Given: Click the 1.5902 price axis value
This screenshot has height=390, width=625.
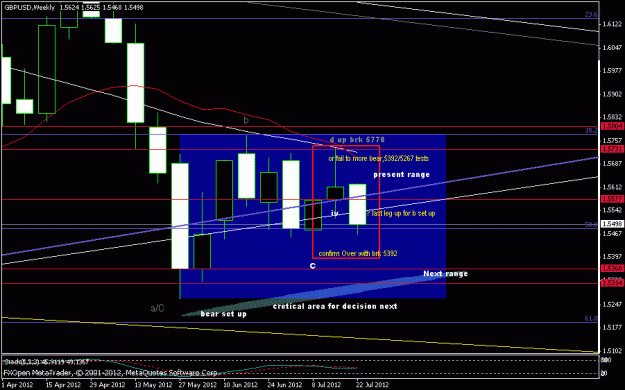Looking at the screenshot, I should pos(613,94).
